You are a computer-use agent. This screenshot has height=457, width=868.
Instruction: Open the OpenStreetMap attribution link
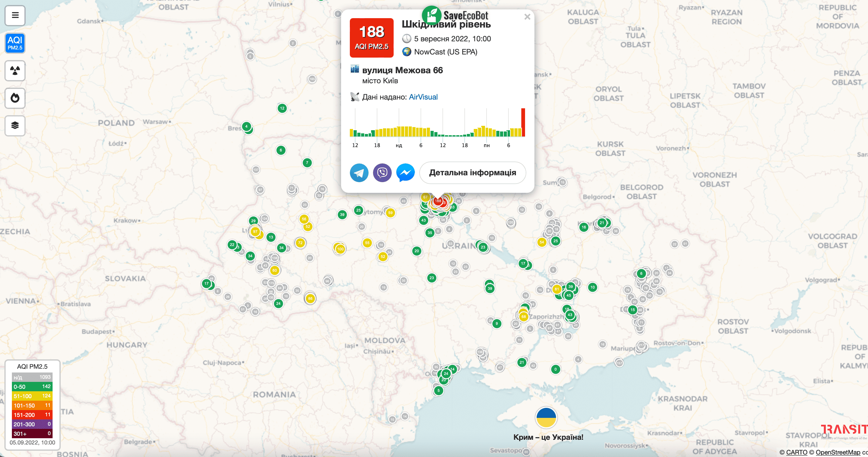tap(838, 452)
